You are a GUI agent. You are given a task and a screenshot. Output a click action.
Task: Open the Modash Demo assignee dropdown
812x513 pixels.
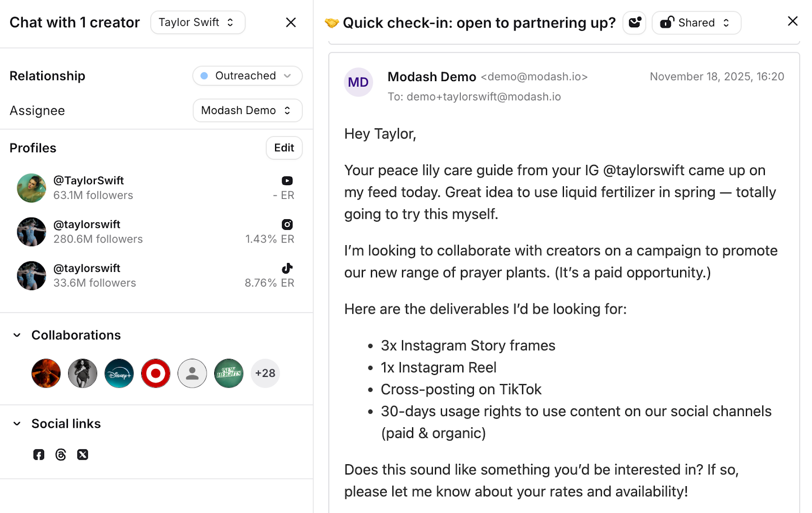247,110
